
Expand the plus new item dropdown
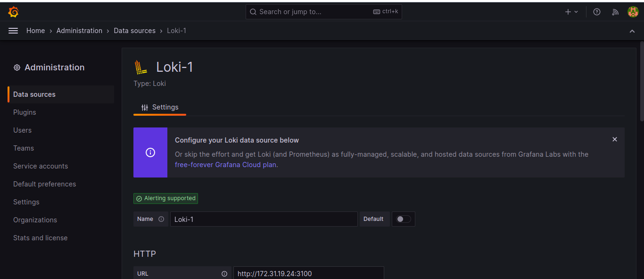(571, 12)
